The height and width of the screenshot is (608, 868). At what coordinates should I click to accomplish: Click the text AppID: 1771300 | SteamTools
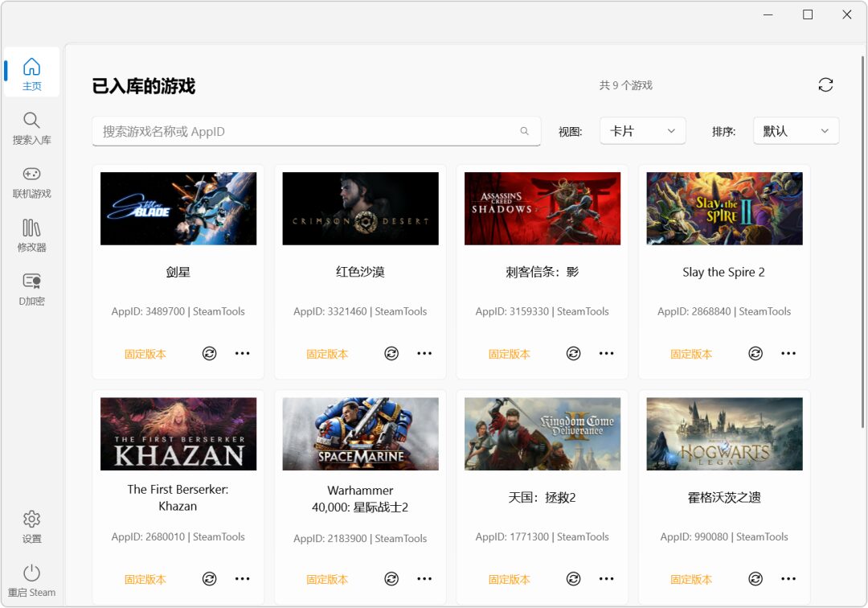point(542,536)
